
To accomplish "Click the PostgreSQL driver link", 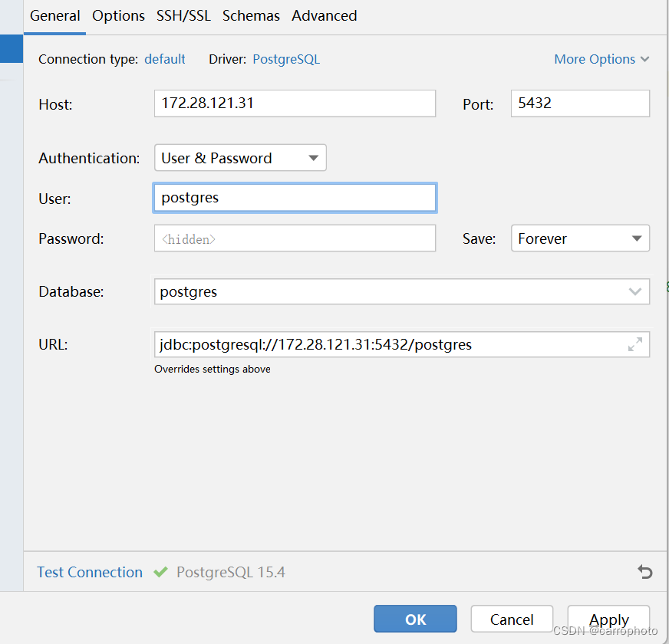I will 286,58.
